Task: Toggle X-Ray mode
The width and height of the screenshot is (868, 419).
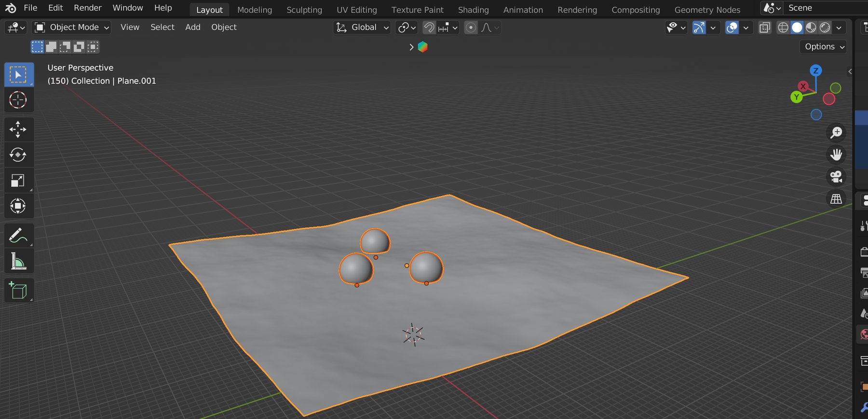Action: (765, 28)
